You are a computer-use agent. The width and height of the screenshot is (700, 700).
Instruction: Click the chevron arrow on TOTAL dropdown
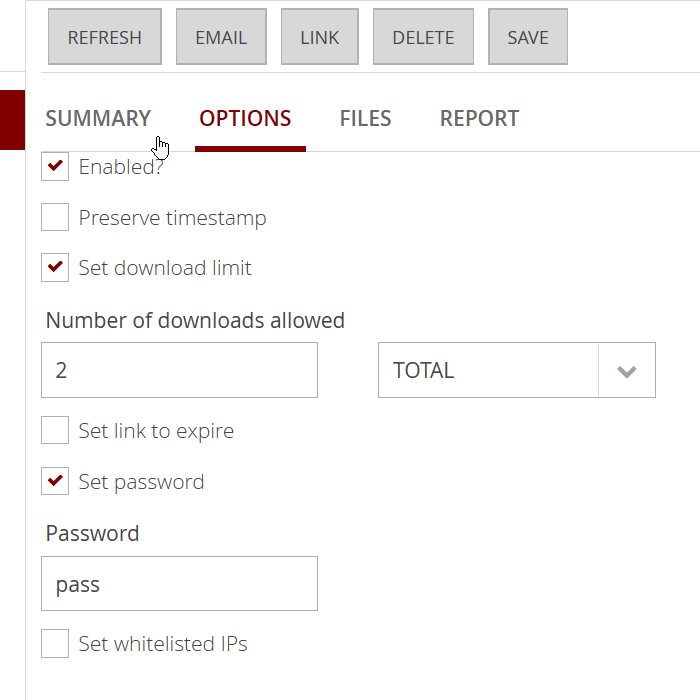(627, 371)
